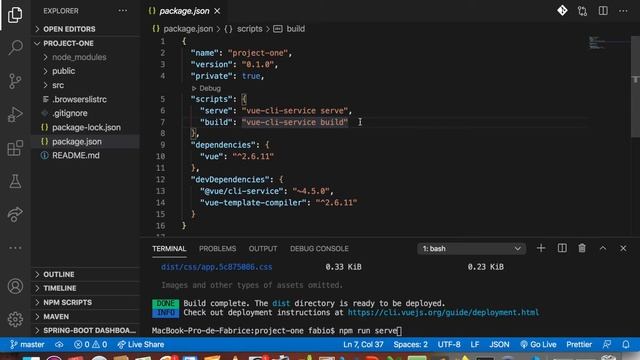Open Source Control view

[x=15, y=81]
